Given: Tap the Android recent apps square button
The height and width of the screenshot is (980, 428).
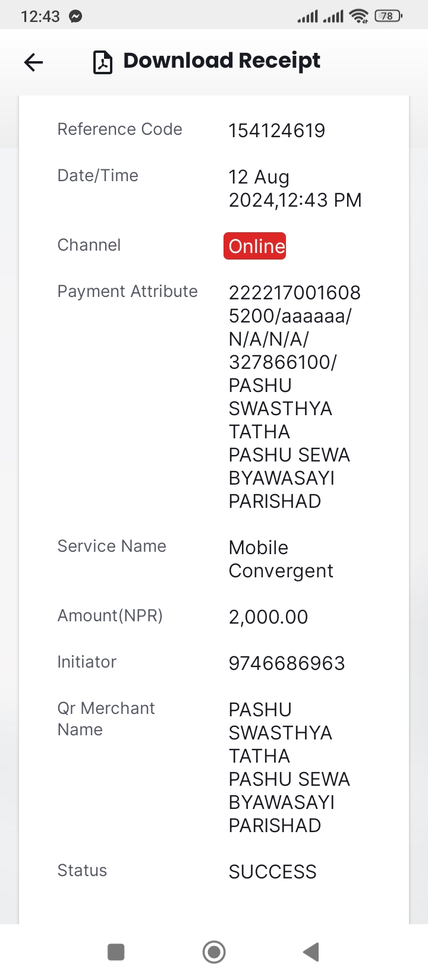Looking at the screenshot, I should tap(116, 952).
